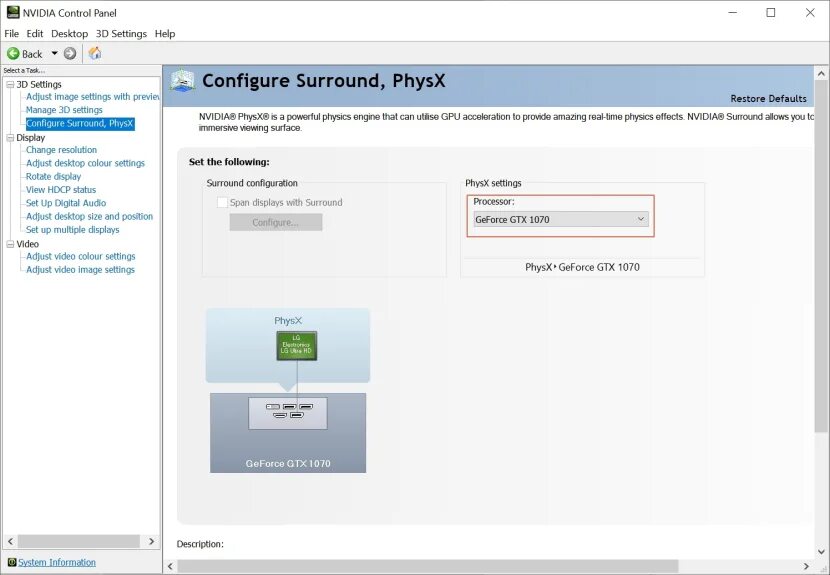Click the green Back arrow icon
This screenshot has width=830, height=575.
point(13,53)
